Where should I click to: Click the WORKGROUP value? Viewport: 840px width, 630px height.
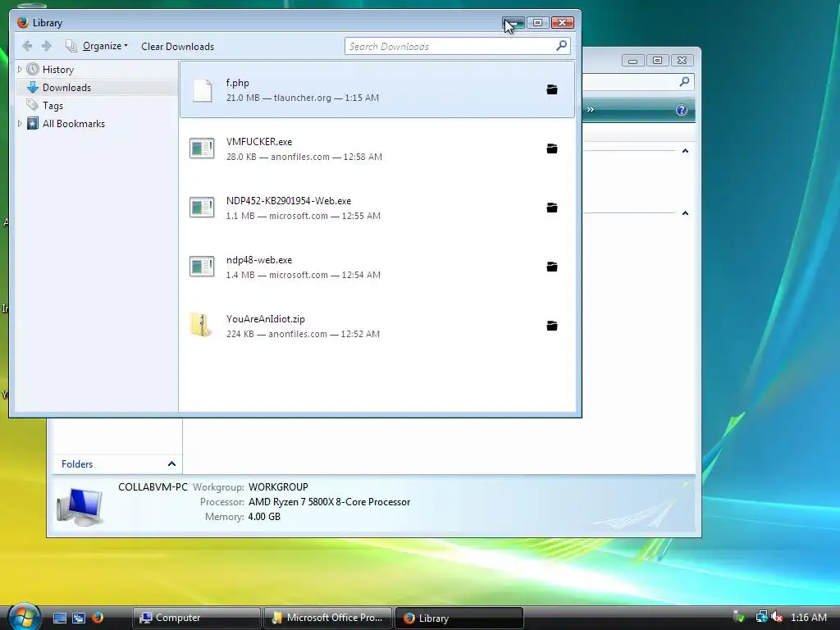click(x=278, y=487)
